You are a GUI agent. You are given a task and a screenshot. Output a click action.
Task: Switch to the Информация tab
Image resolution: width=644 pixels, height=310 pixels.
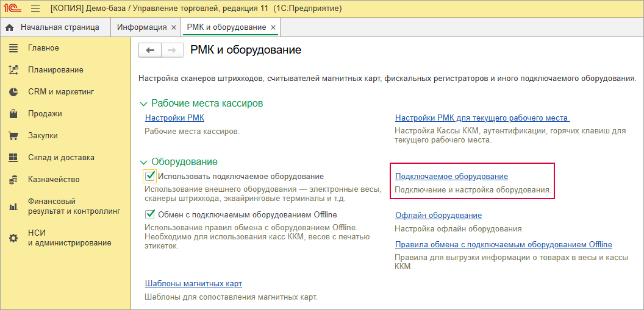(141, 27)
